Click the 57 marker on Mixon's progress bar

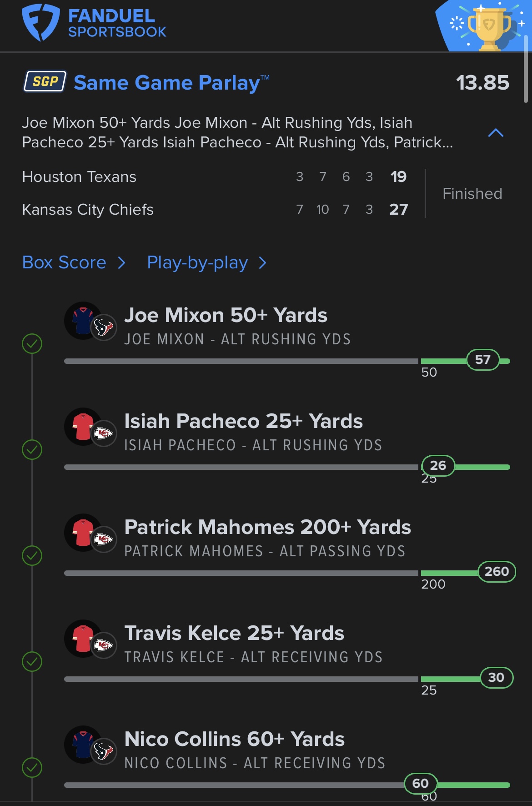(482, 360)
